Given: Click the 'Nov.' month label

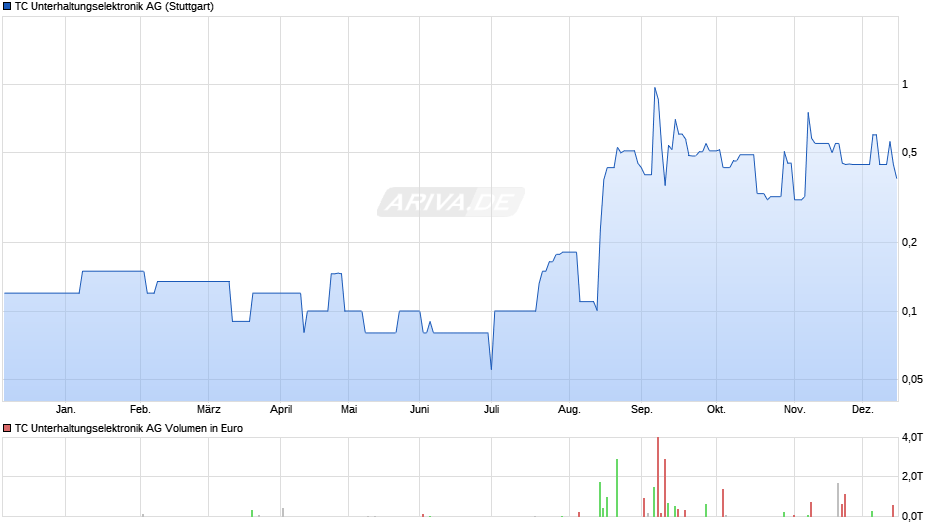Looking at the screenshot, I should (795, 410).
